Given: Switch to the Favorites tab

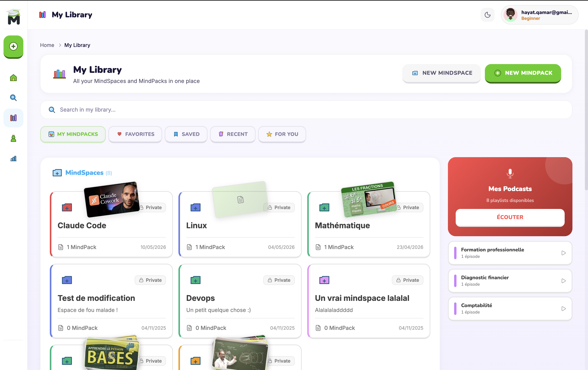Looking at the screenshot, I should coord(135,134).
